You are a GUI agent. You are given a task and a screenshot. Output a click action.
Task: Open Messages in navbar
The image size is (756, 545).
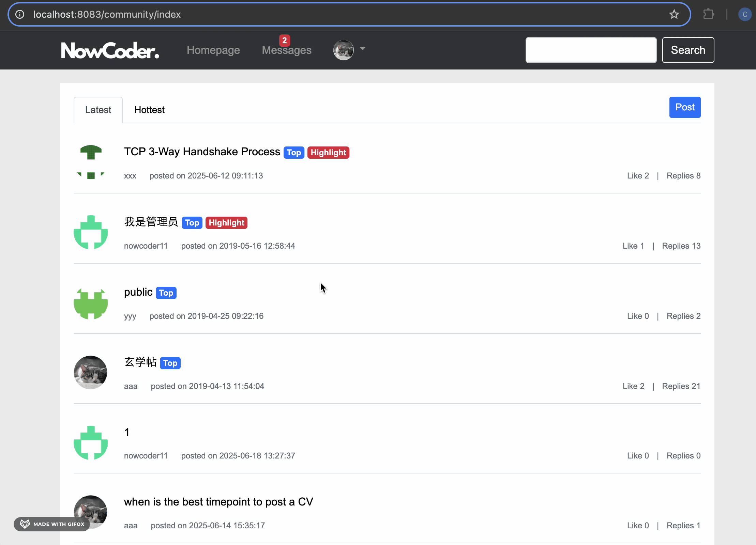286,51
